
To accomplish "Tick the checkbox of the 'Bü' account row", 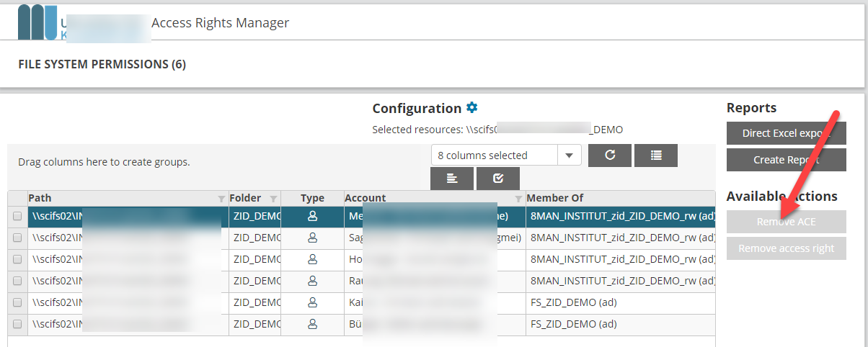I will [x=17, y=324].
